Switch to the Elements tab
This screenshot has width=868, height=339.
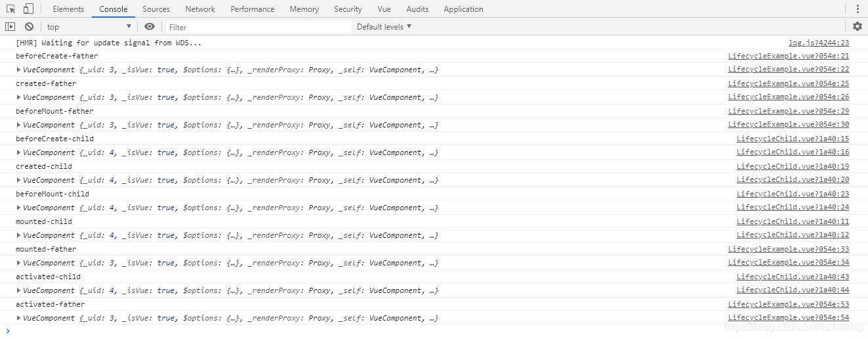(x=68, y=9)
